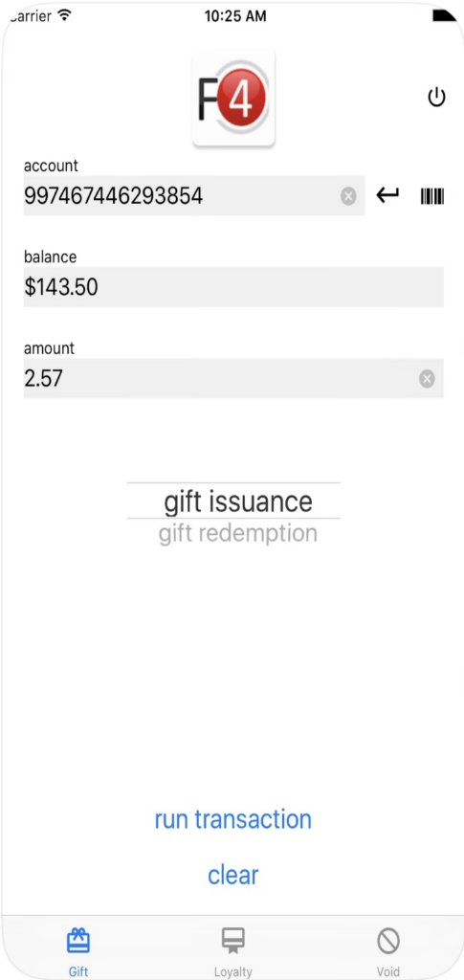Clear the account number field
This screenshot has height=980, width=464.
348,196
